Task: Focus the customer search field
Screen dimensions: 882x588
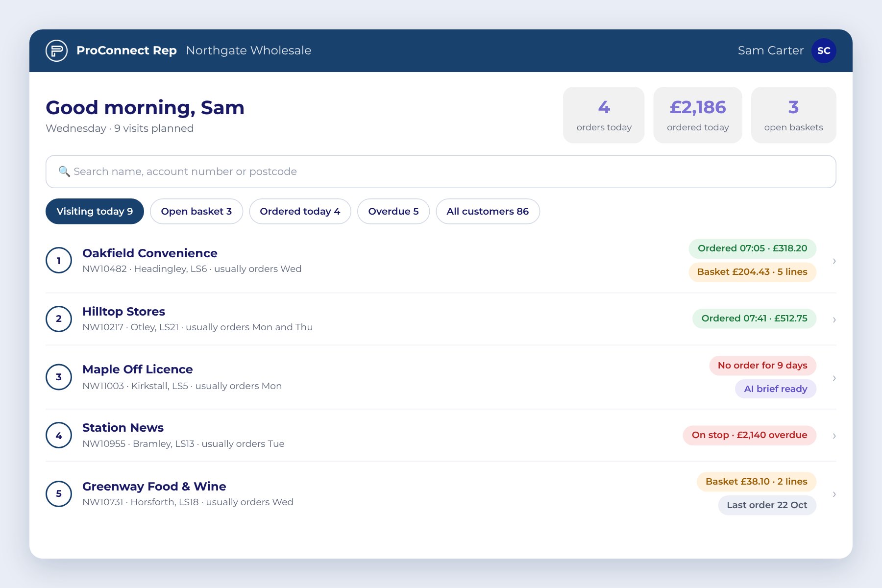Action: [441, 171]
